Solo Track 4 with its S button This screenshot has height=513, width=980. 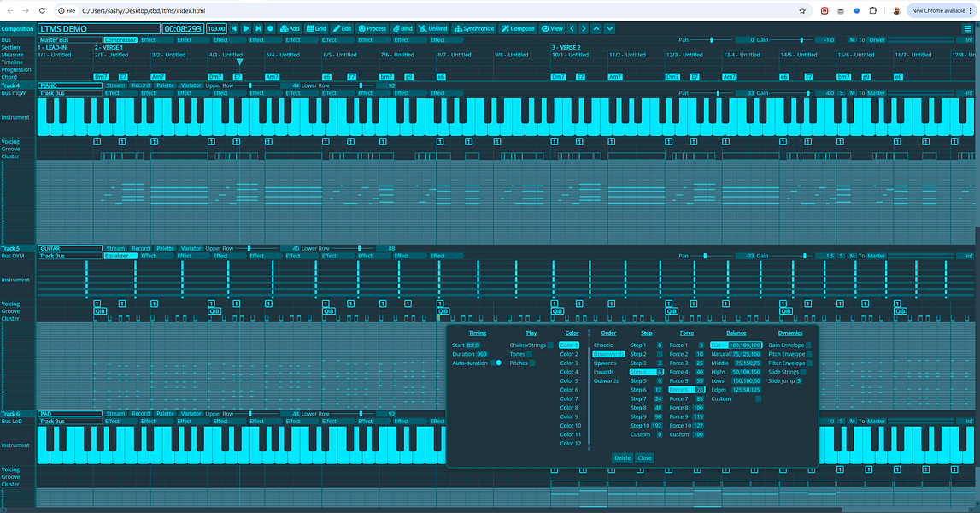tap(842, 93)
